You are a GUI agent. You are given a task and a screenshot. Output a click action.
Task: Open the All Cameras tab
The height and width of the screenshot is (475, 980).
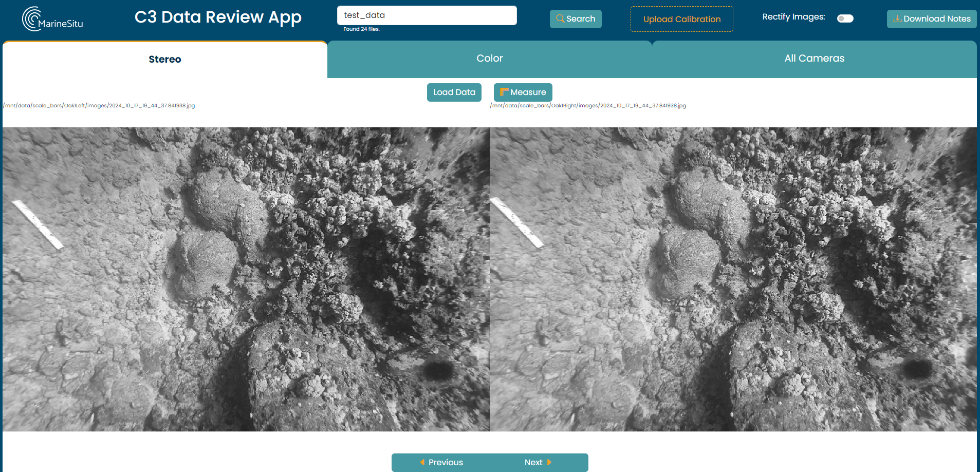[814, 59]
